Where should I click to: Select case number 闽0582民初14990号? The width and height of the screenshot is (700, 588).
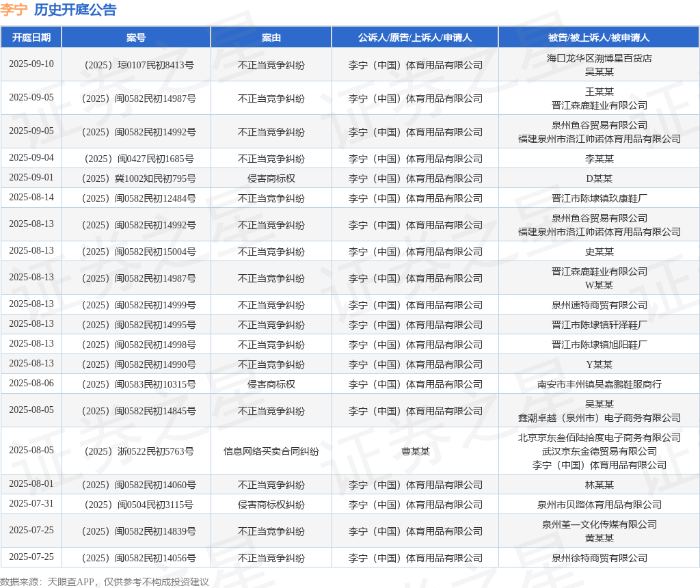(139, 364)
